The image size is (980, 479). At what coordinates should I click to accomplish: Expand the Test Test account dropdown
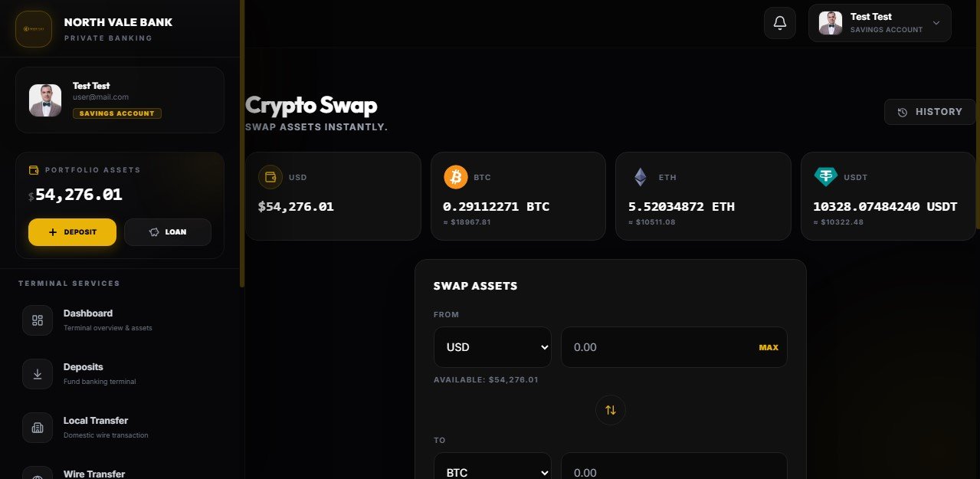tap(880, 23)
